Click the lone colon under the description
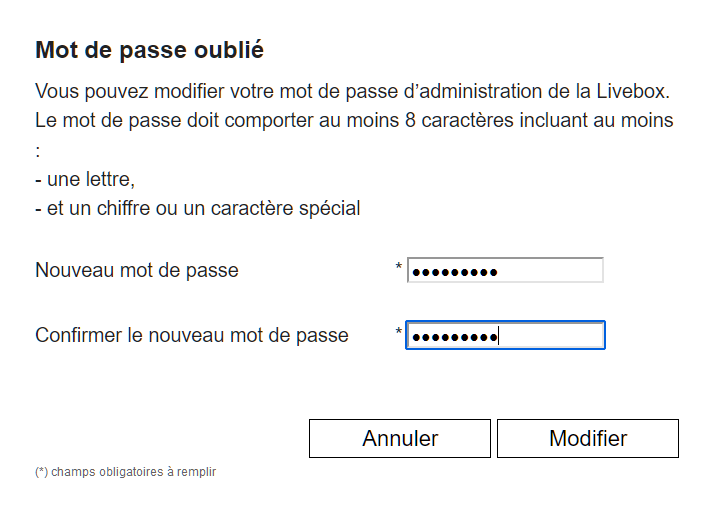The height and width of the screenshot is (521, 715). point(37,151)
